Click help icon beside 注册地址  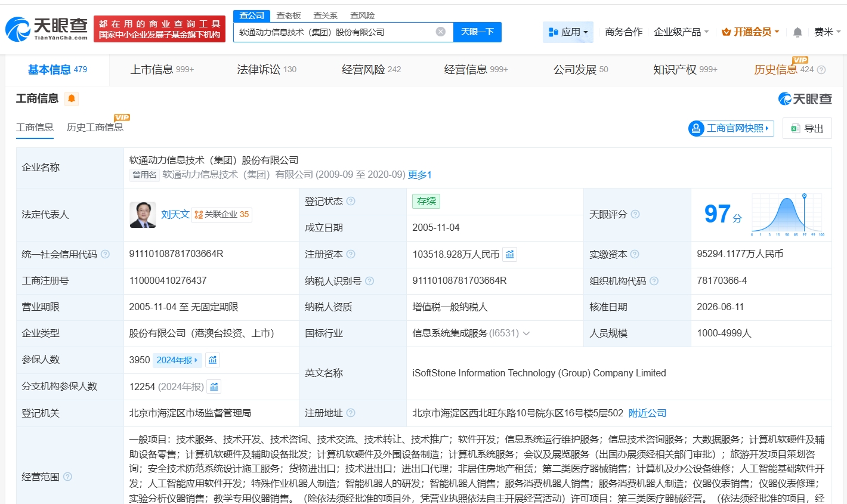coord(351,413)
